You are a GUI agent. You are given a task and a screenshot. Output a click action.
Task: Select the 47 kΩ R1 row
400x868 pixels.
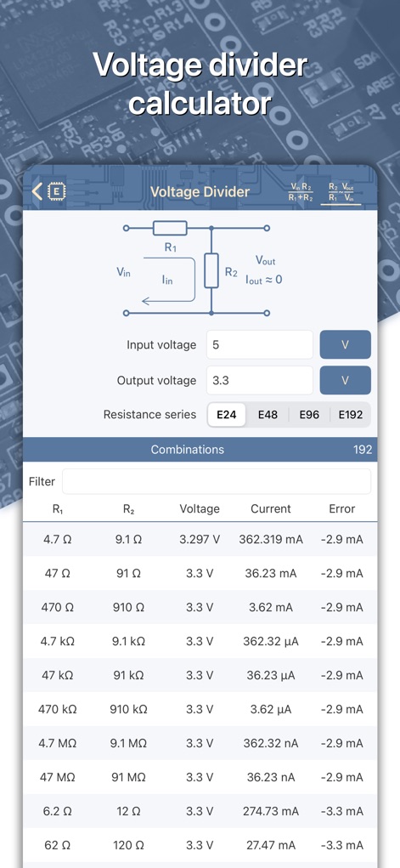[x=200, y=675]
